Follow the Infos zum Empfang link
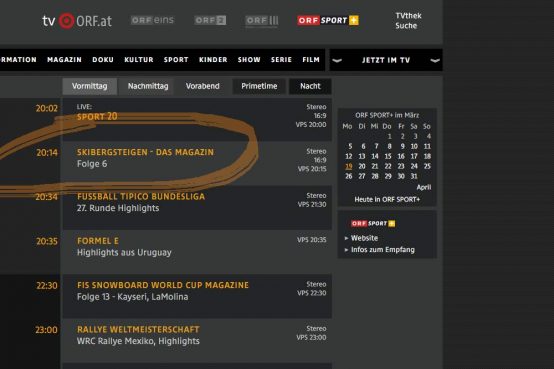This screenshot has height=369, width=554. pyautogui.click(x=383, y=250)
